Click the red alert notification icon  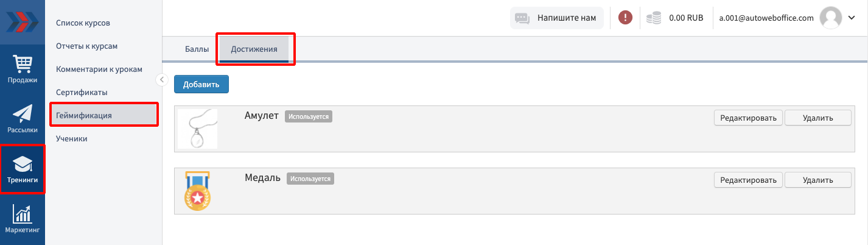[625, 18]
